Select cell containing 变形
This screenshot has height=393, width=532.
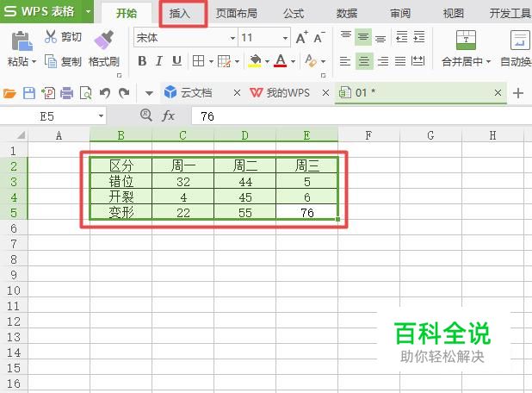121,213
